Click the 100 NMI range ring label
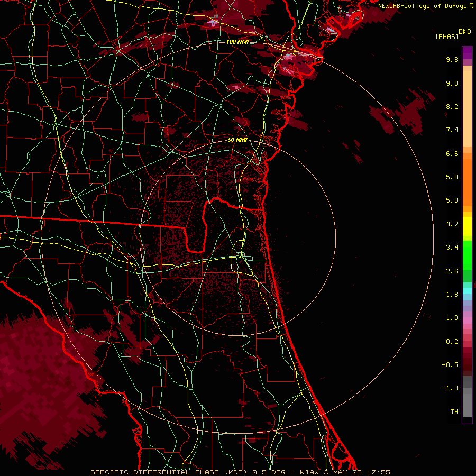Image resolution: width=476 pixels, height=476 pixels. coord(237,42)
